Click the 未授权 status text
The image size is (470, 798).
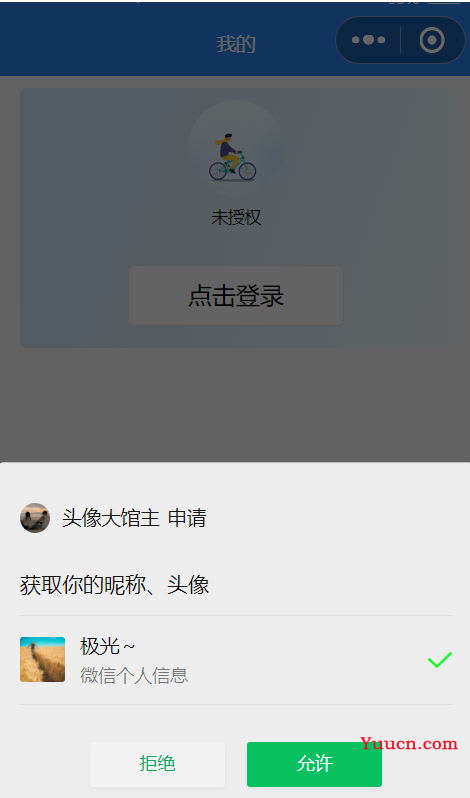click(x=236, y=218)
